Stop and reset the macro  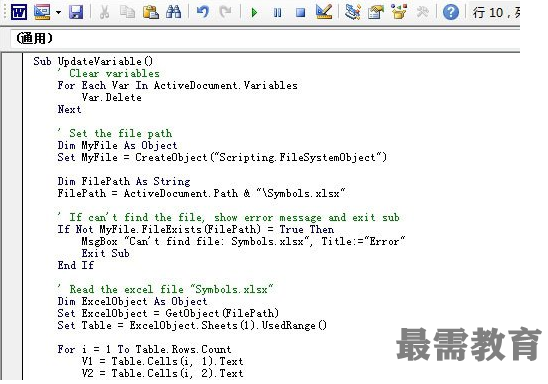[300, 13]
